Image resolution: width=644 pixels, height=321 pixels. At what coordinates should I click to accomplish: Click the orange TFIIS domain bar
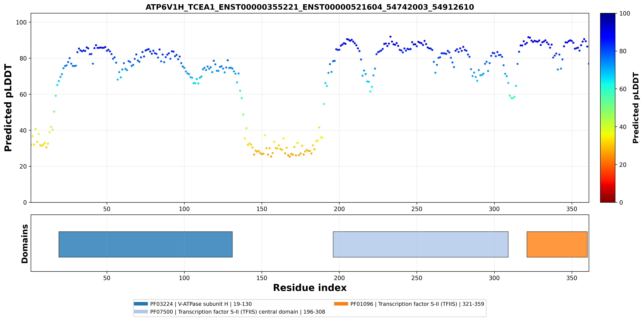[x=557, y=244]
